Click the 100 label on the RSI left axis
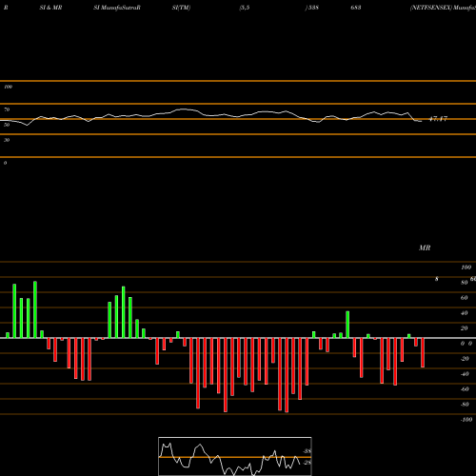Viewport: 476px width, 476px height. (x=8, y=87)
